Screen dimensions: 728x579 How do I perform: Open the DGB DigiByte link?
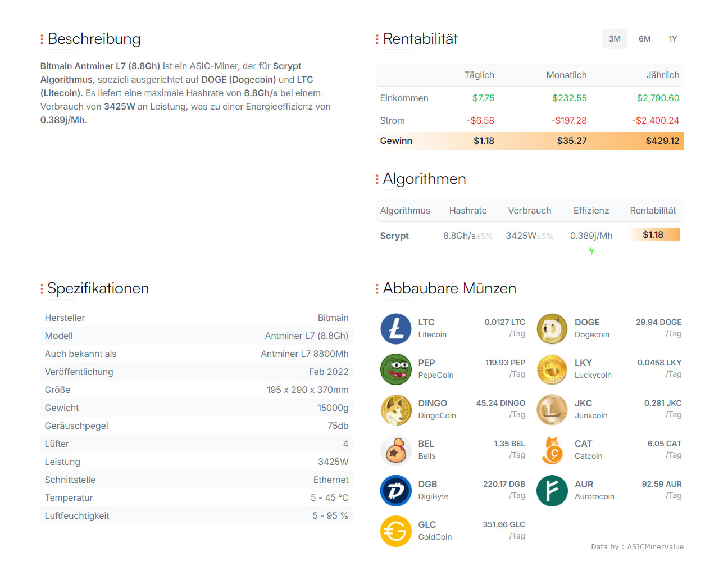click(x=433, y=490)
